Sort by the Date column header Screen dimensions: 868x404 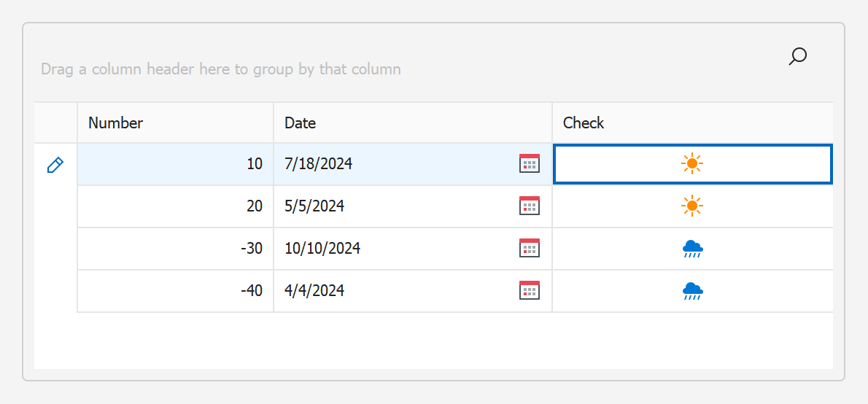point(412,123)
